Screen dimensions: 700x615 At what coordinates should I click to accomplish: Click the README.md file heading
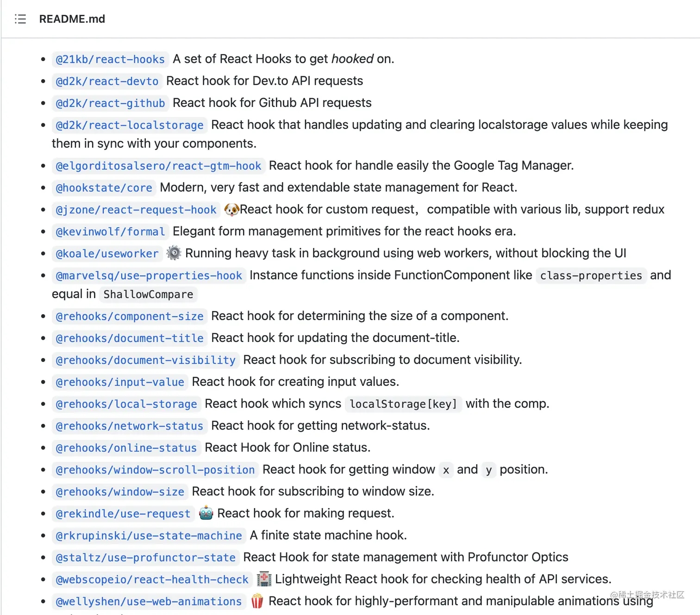tap(72, 19)
